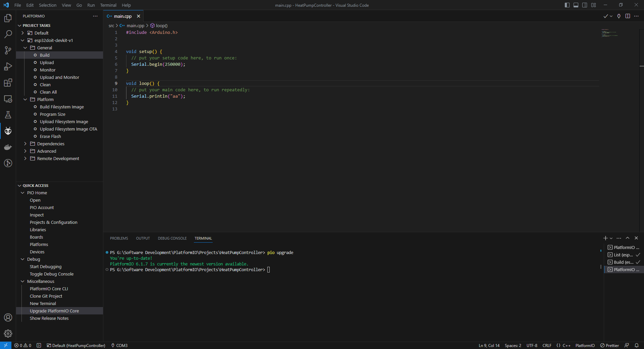Expand the Dependencies section

click(25, 144)
